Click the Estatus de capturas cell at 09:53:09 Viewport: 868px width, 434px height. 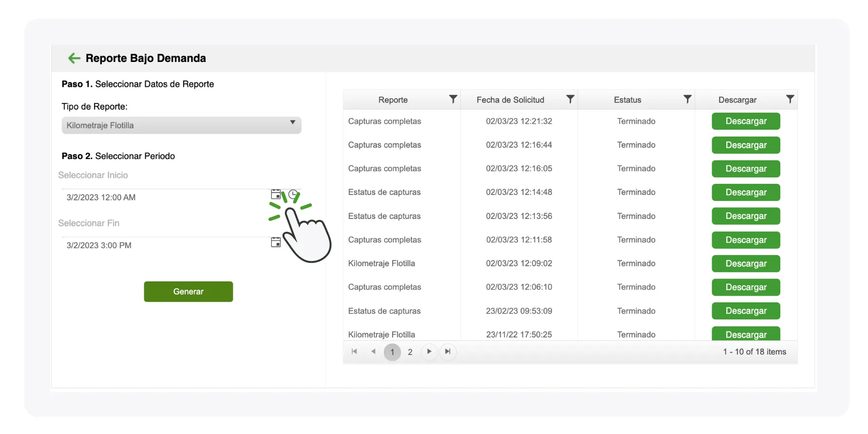click(x=384, y=311)
